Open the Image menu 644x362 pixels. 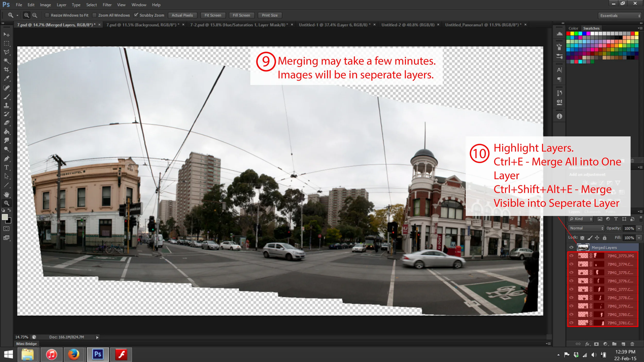45,5
